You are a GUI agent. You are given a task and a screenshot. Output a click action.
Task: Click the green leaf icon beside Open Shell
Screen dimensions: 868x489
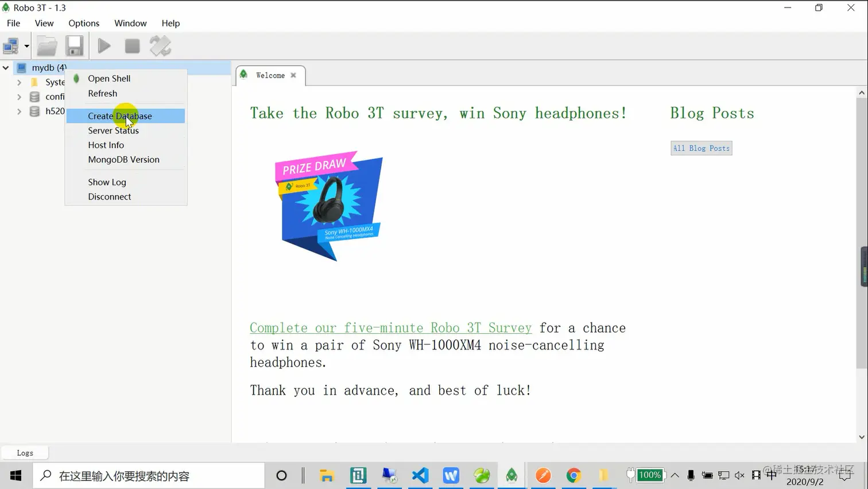click(76, 78)
